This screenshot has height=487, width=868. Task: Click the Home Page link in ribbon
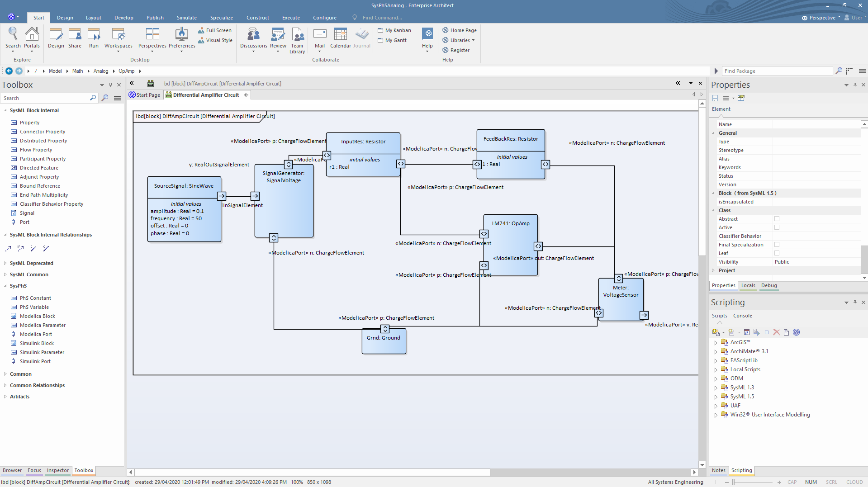click(x=463, y=30)
